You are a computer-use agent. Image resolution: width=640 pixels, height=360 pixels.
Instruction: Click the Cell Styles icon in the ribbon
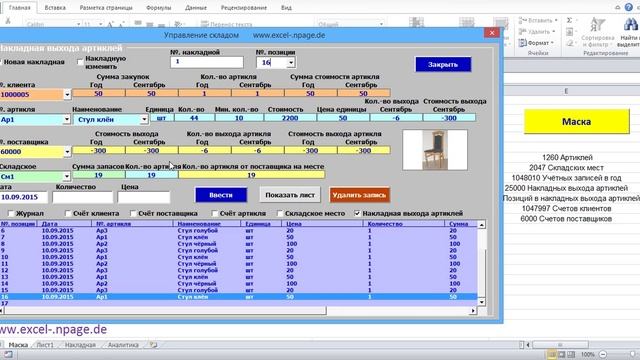(x=500, y=22)
